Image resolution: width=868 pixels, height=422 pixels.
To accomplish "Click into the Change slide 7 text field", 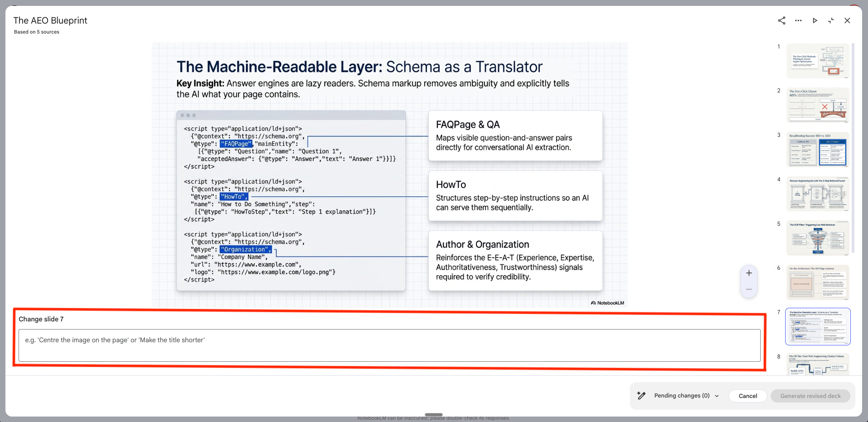I will [389, 345].
